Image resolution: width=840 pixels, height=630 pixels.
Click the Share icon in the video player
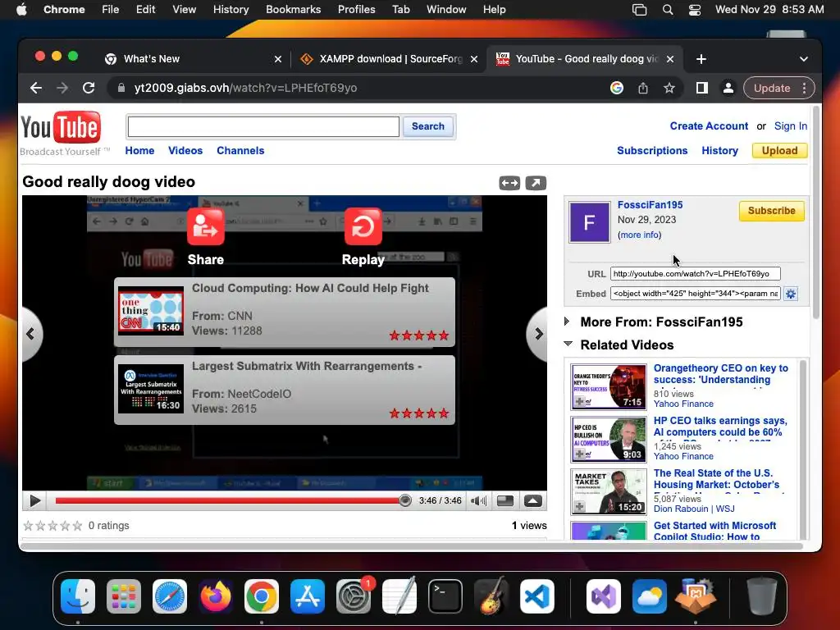pos(206,226)
